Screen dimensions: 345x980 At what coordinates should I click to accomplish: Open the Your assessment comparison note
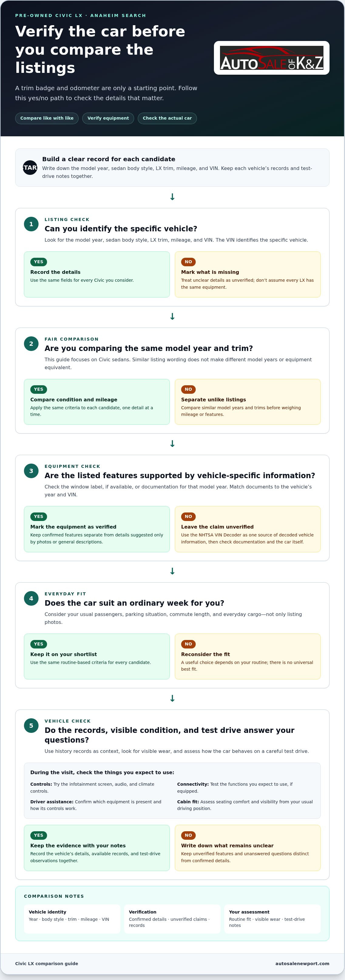tap(272, 919)
